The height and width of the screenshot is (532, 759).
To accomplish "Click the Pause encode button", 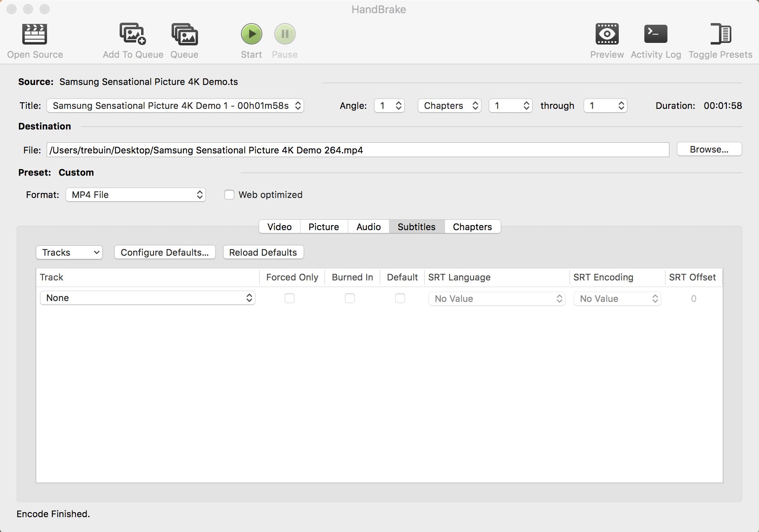I will (285, 34).
